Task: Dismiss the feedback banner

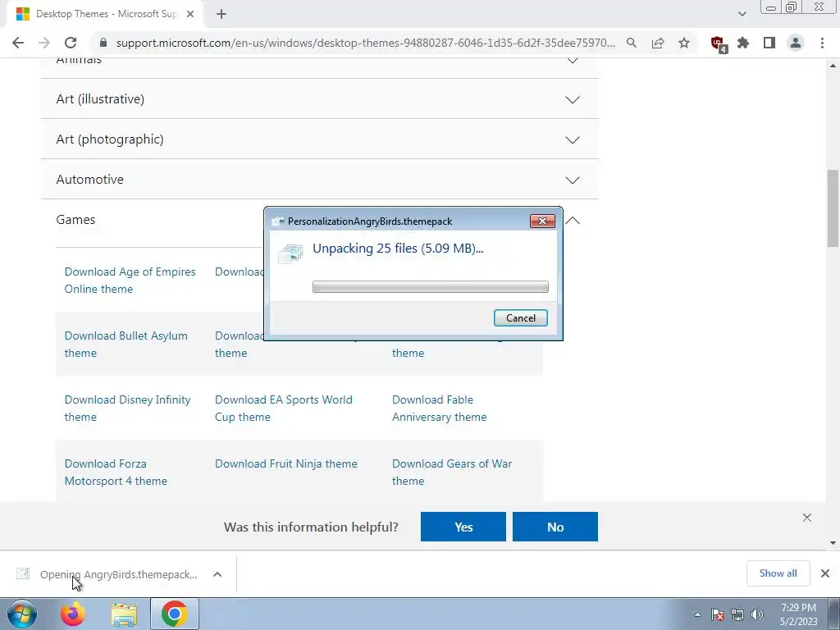Action: point(807,518)
